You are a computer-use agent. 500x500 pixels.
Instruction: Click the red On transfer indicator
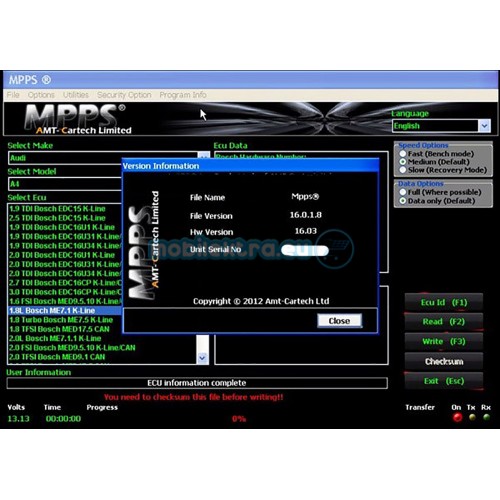tap(457, 417)
